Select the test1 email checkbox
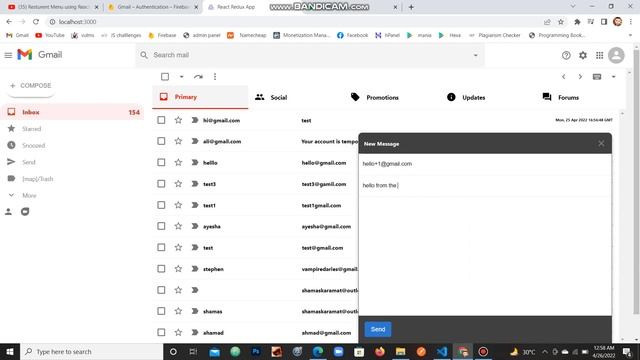 [x=161, y=205]
